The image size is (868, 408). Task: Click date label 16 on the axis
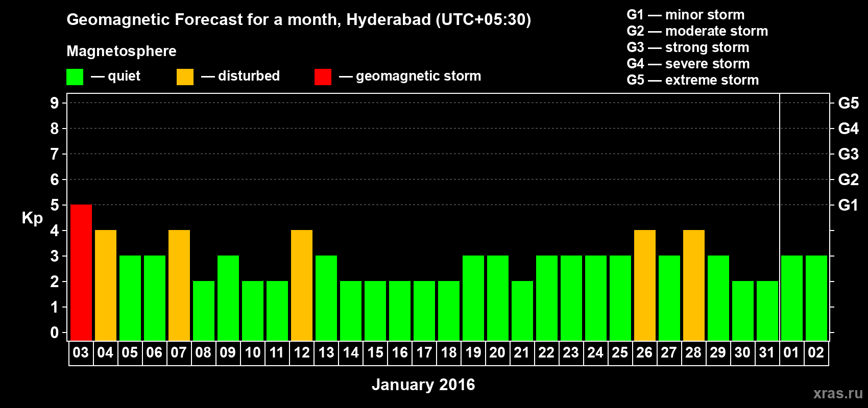399,353
